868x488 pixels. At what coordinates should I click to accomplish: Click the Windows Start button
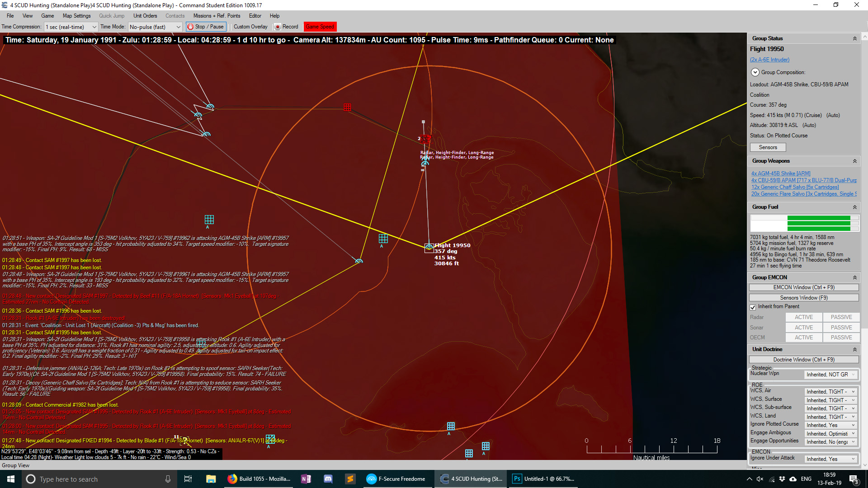click(x=9, y=479)
